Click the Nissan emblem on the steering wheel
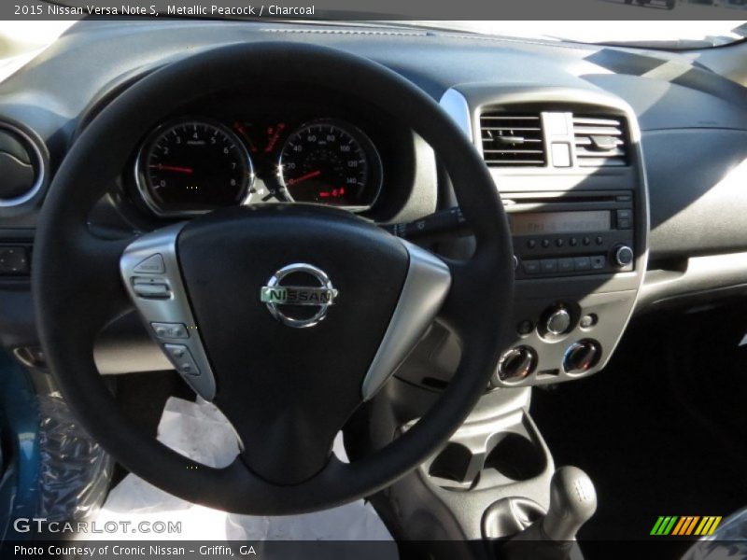This screenshot has width=747, height=560. point(299,295)
